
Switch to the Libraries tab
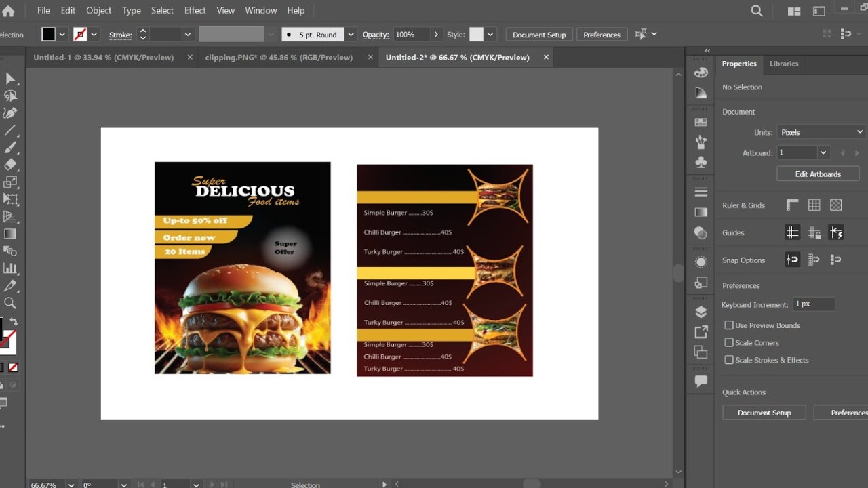click(784, 64)
